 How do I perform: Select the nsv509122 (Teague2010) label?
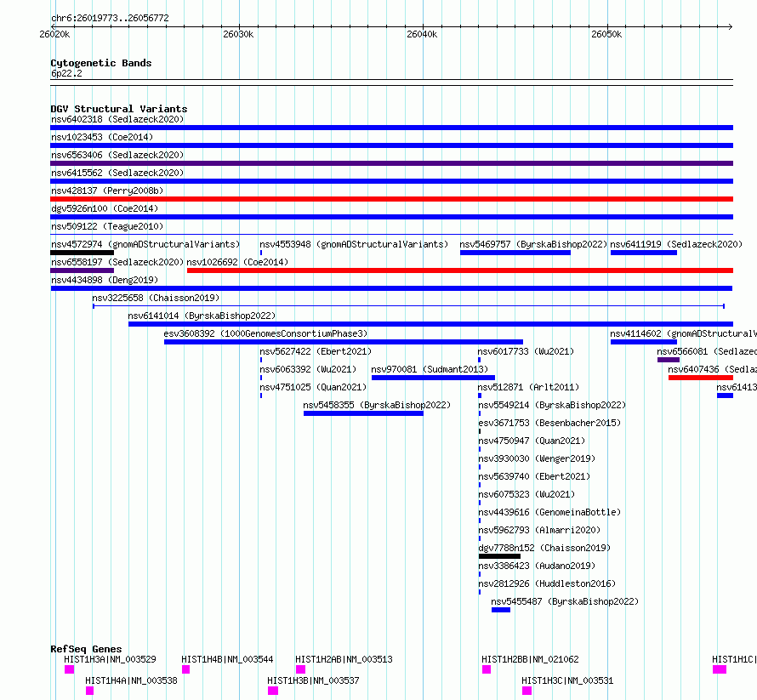(107, 226)
